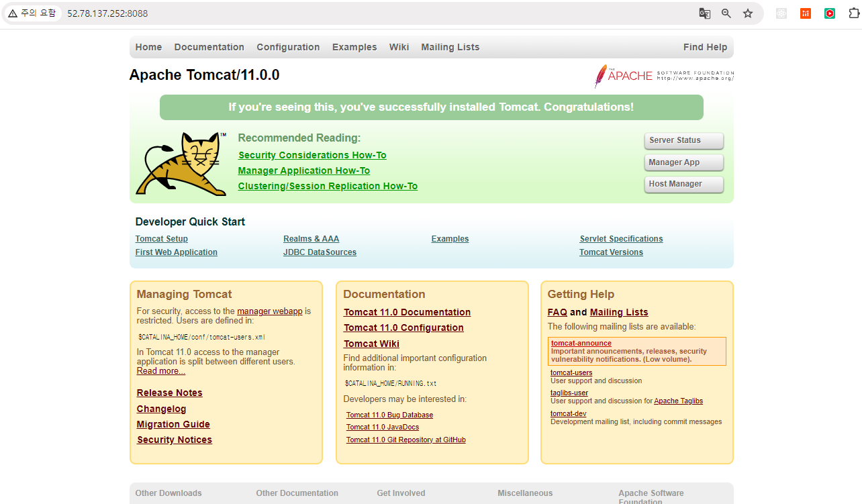Open Tomcat 11.0 Git Repository at GitHub link
The height and width of the screenshot is (504, 862).
406,440
